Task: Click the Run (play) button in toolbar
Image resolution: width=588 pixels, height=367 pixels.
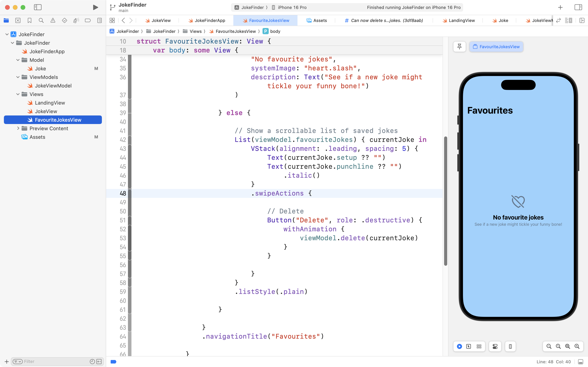Action: (95, 7)
